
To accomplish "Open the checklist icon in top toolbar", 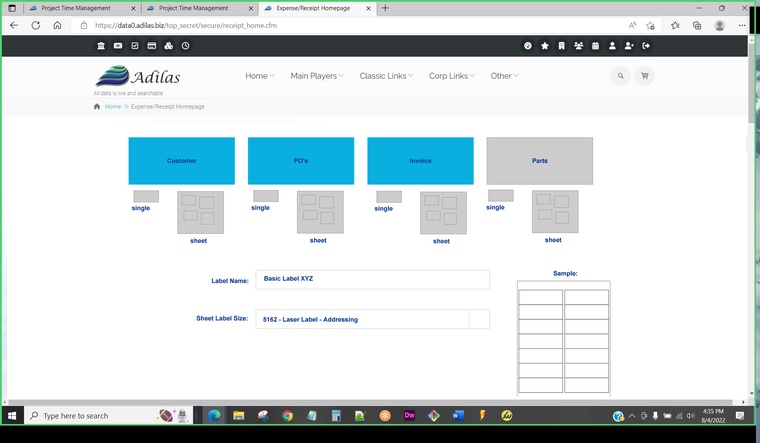I will pos(135,46).
